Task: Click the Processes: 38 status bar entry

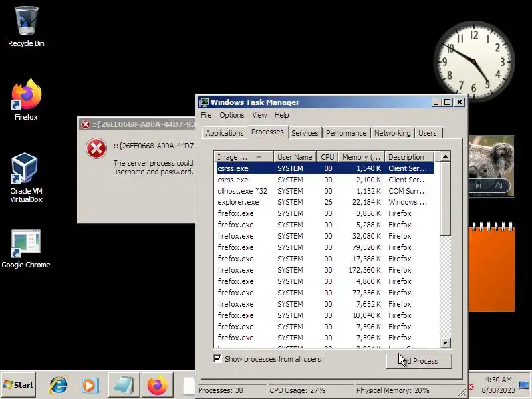Action: 232,390
